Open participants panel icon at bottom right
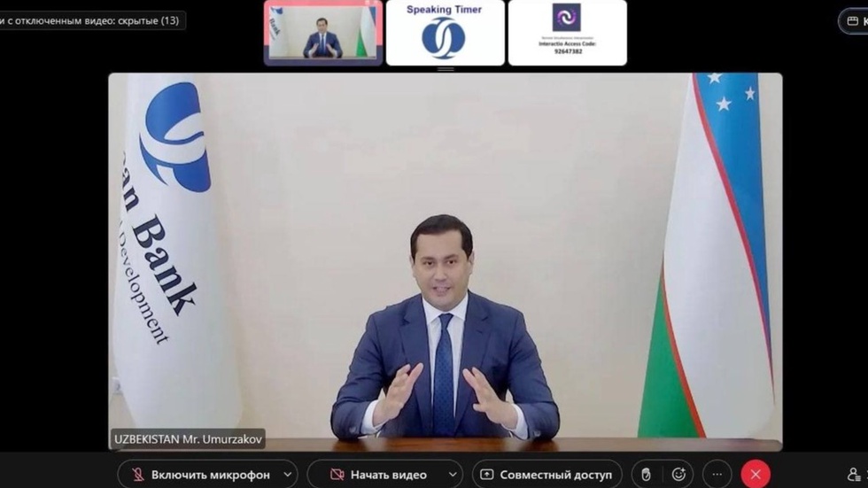The image size is (868, 488). (x=855, y=475)
